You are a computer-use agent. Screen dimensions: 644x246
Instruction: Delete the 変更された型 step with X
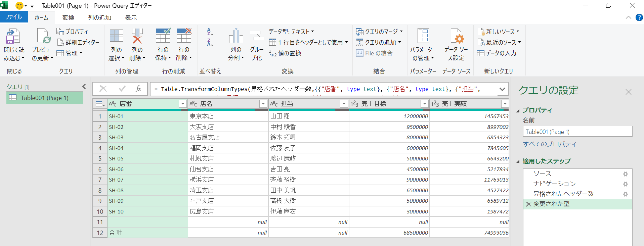click(528, 204)
